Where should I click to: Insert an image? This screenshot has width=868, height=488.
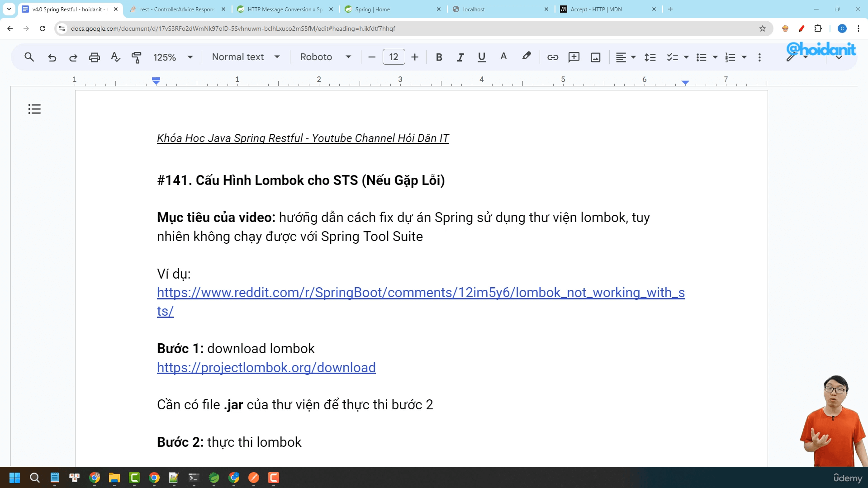coord(596,57)
